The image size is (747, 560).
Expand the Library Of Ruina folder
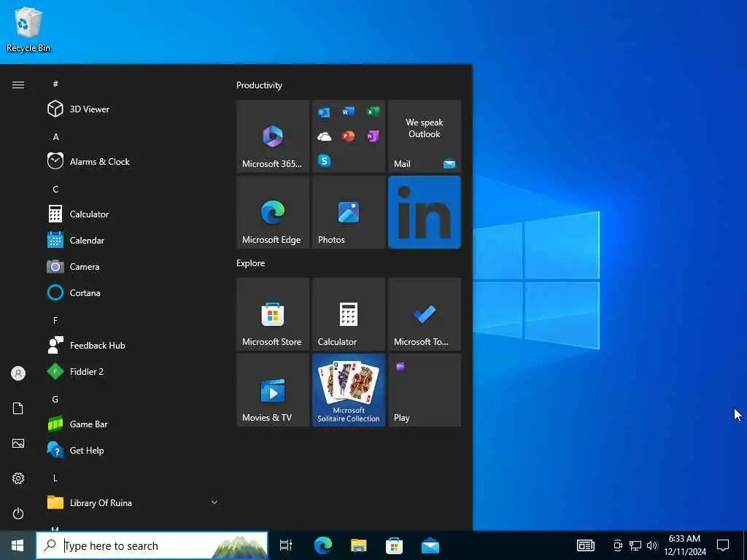(214, 502)
